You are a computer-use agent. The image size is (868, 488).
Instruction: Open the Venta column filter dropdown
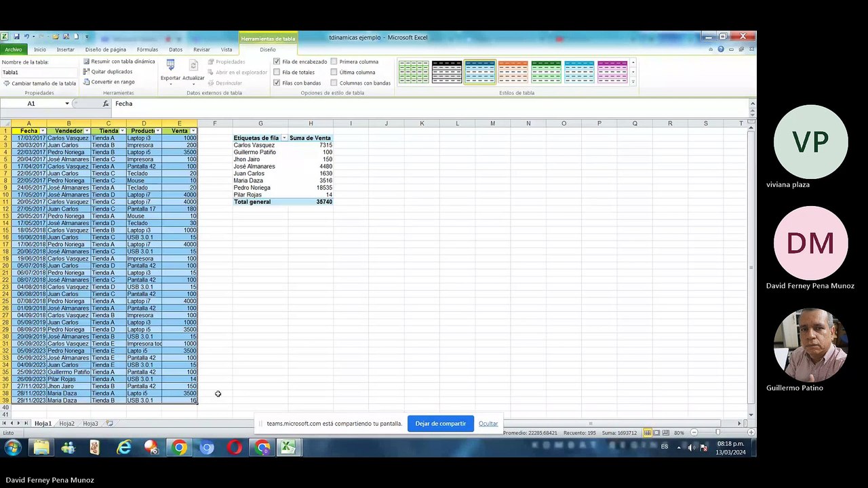(193, 131)
